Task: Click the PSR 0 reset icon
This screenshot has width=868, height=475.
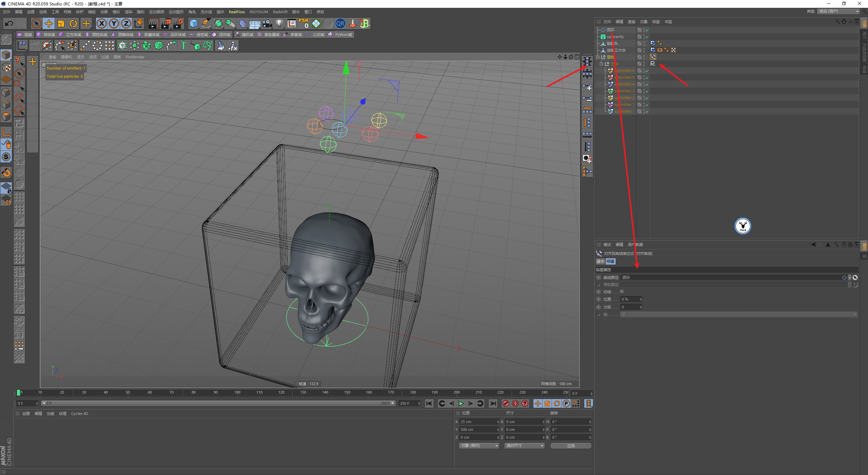Action: point(303,23)
